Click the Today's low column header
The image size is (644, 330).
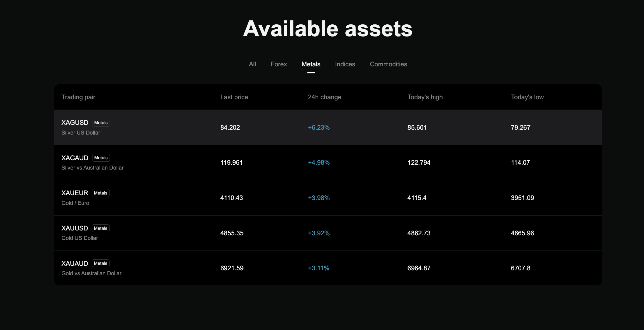[x=527, y=97]
